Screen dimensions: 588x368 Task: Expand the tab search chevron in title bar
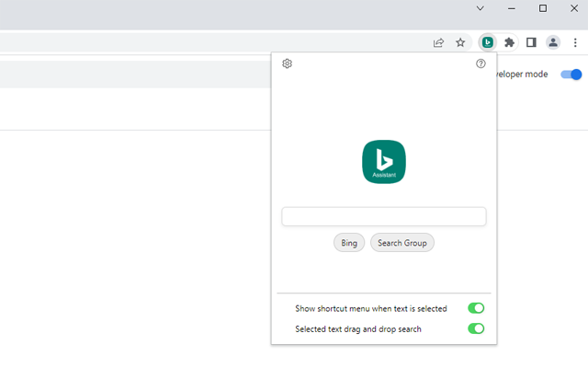pos(480,8)
